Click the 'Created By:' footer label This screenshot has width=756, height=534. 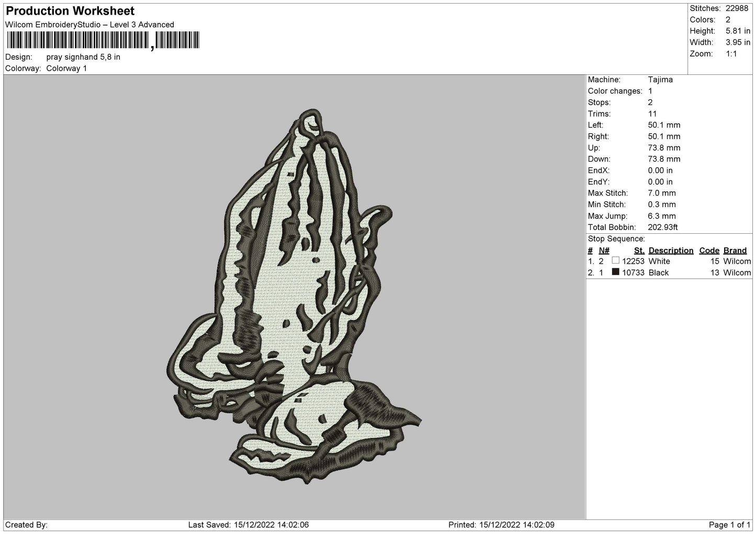click(26, 525)
